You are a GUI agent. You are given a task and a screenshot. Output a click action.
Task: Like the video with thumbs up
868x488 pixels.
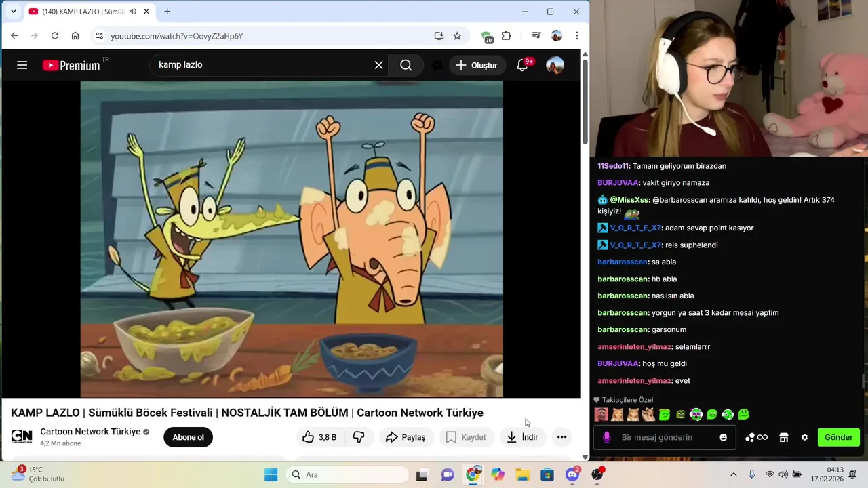pos(319,437)
